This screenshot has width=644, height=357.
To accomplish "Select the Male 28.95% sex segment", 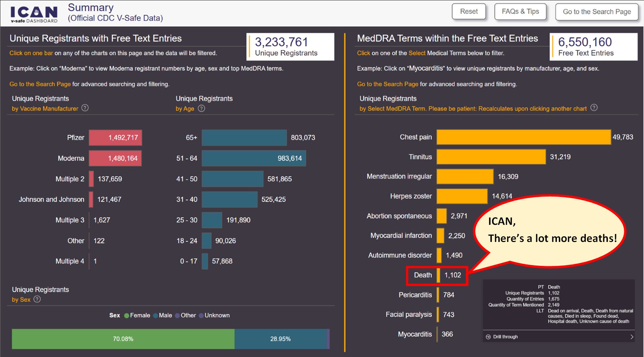I will click(280, 339).
